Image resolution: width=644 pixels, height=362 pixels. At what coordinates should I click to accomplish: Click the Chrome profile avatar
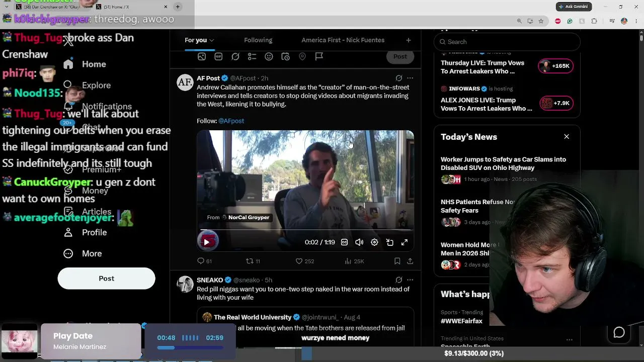(x=624, y=21)
